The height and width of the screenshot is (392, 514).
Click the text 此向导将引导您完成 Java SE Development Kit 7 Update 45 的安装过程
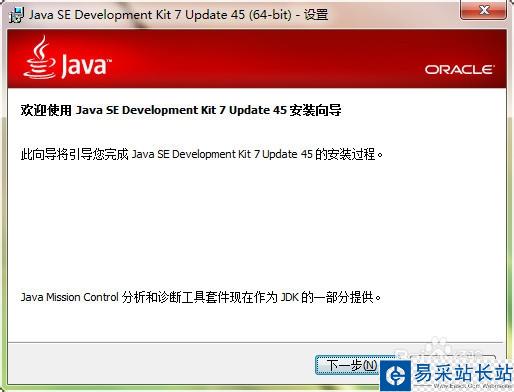click(202, 154)
